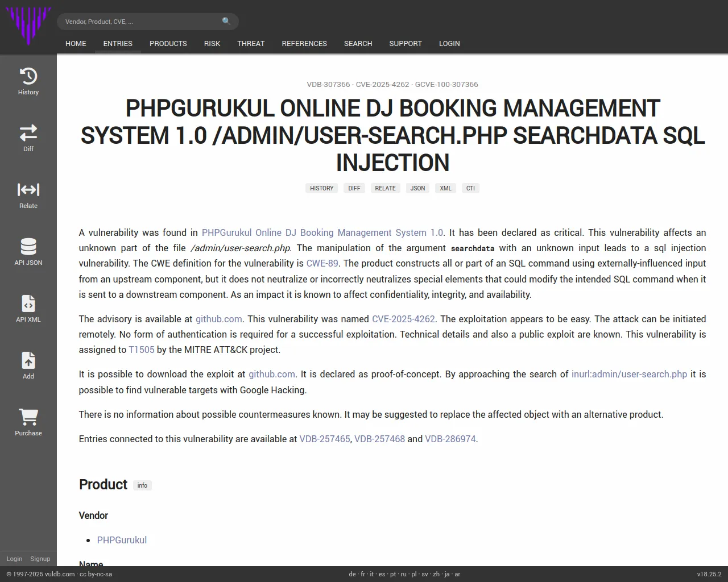The height and width of the screenshot is (582, 728).
Task: Open the VDB-286974 link
Action: [450, 439]
